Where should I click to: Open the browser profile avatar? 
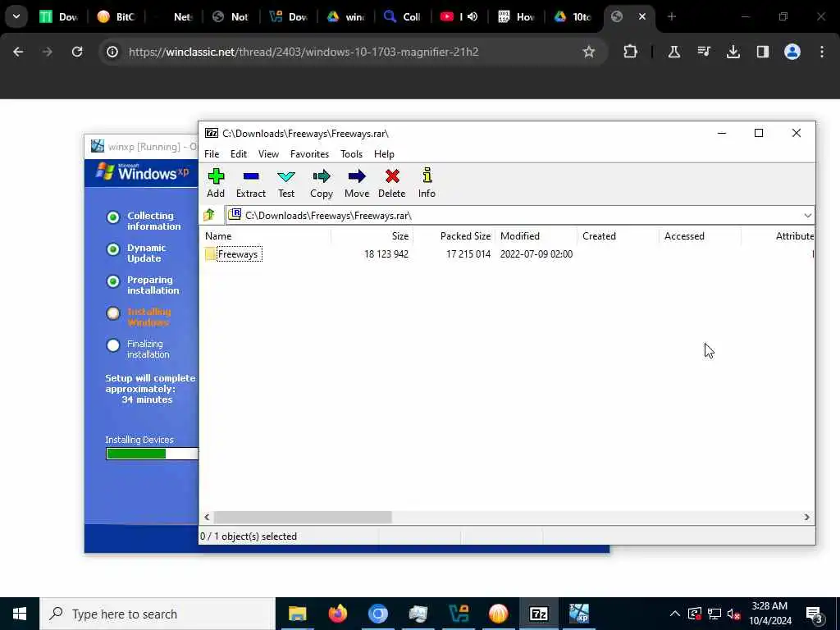[792, 52]
